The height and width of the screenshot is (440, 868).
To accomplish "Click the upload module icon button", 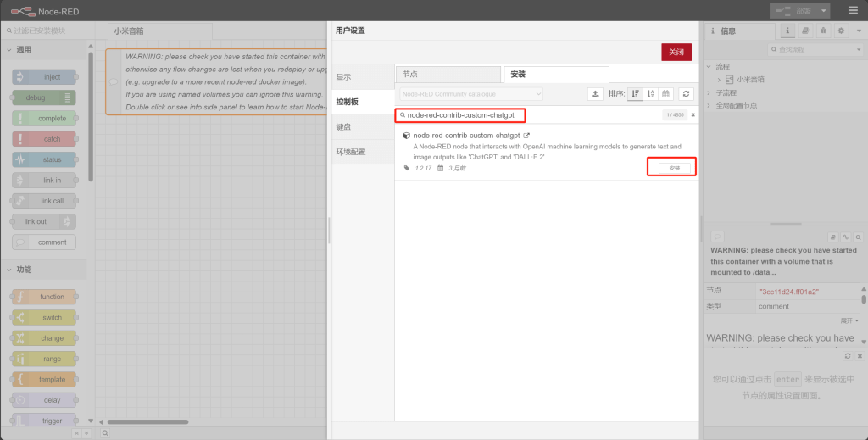I will click(595, 94).
